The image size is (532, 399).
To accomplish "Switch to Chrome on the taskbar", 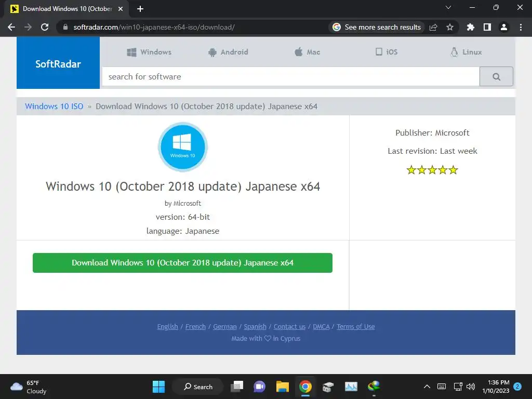I will [305, 387].
